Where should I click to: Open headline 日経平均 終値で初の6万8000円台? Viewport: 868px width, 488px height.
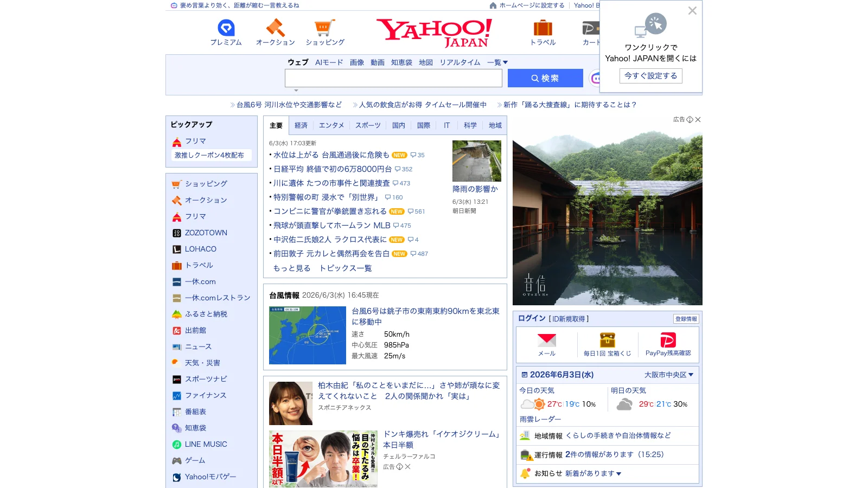tap(333, 169)
